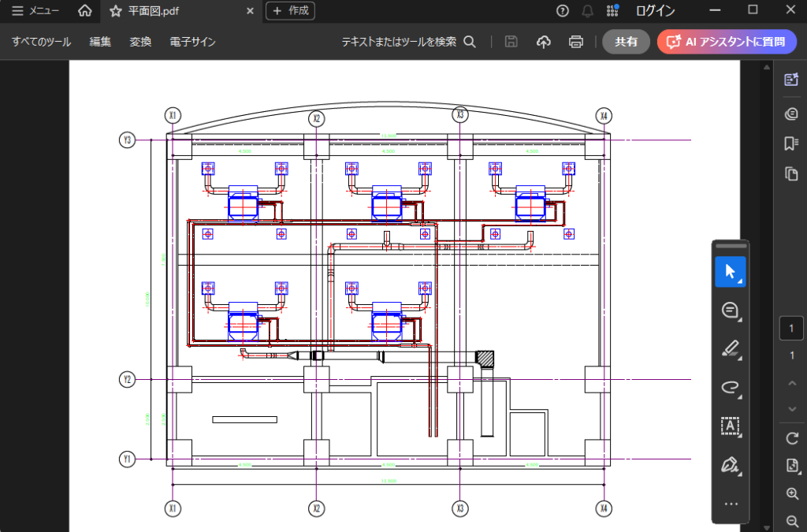The image size is (807, 532).
Task: Open the bookmarks panel in right sidebar
Action: pos(791,143)
